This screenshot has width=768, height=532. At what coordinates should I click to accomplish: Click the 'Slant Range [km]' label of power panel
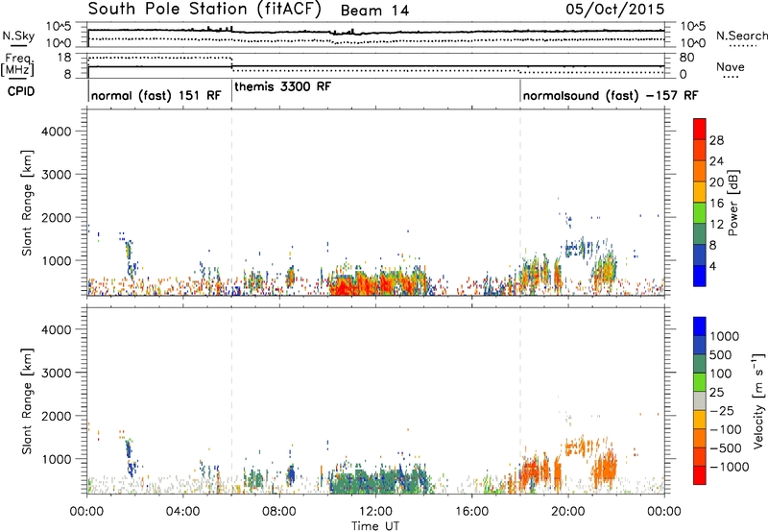pos(27,203)
